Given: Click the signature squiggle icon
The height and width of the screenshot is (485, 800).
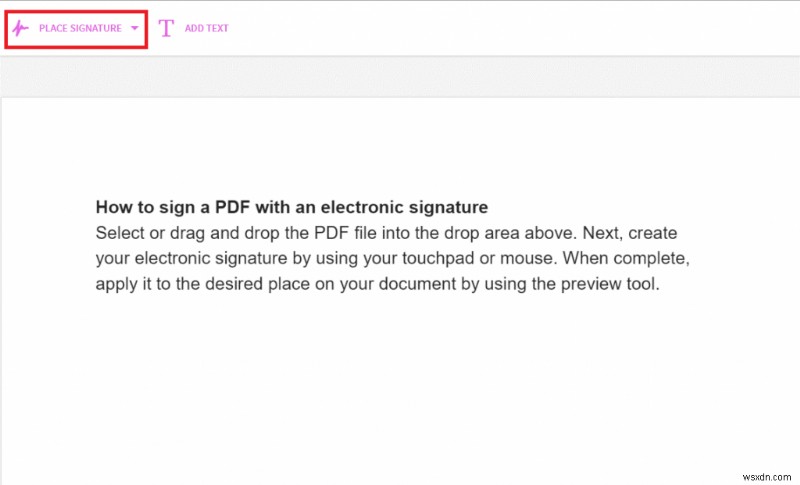Looking at the screenshot, I should click(20, 28).
